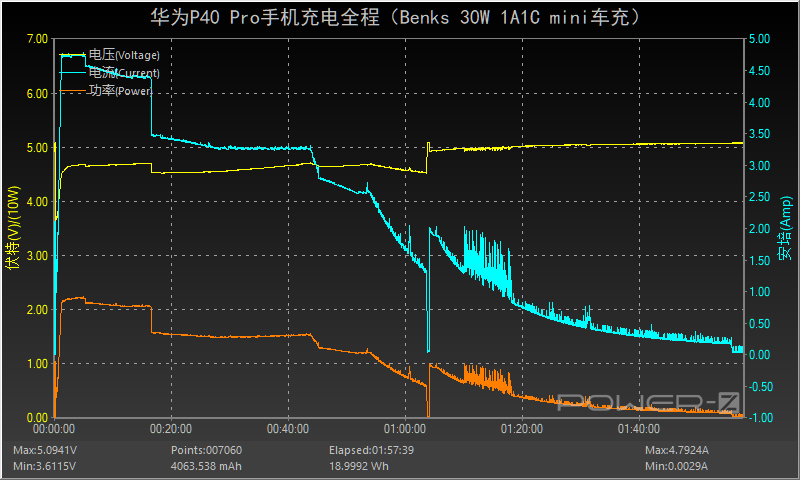
Task: Click the right axis 5.00 amp label
Action: [760, 39]
